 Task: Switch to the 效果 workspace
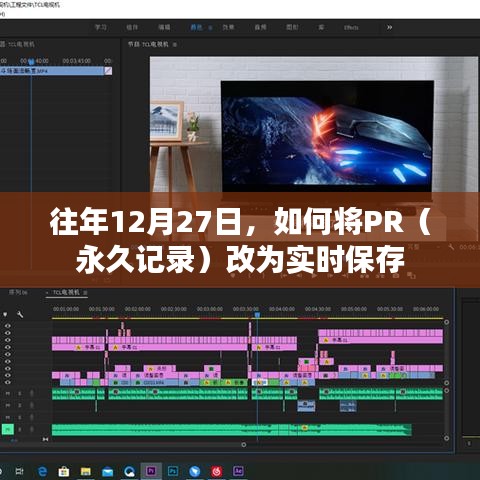pyautogui.click(x=228, y=27)
